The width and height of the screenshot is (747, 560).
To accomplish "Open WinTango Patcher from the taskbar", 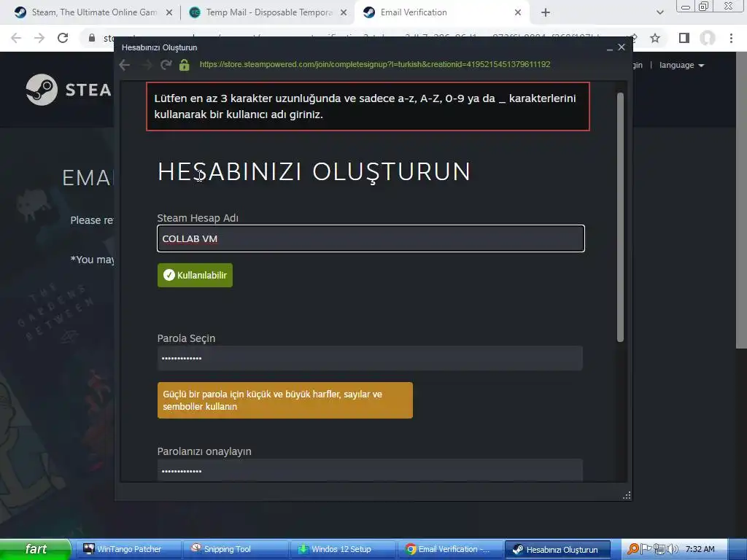I will coord(127,549).
